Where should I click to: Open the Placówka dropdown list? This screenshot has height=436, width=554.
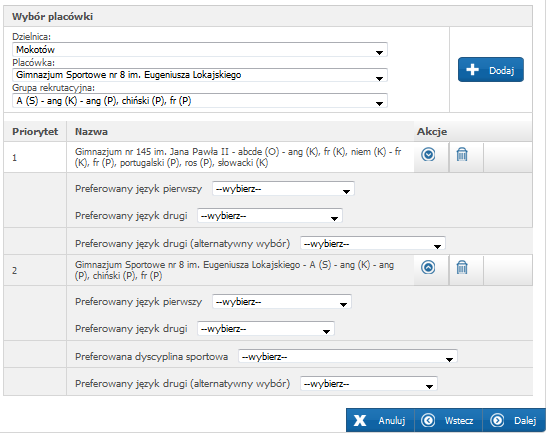point(200,75)
